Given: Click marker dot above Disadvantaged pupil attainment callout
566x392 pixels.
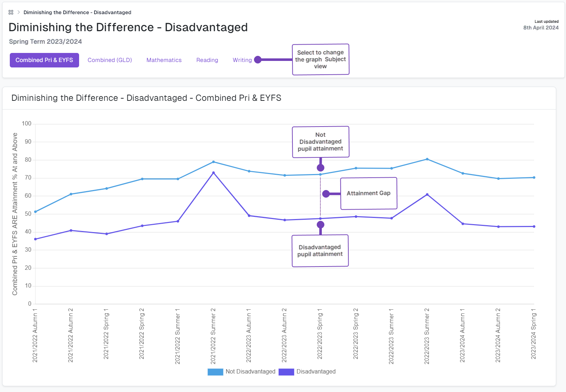Looking at the screenshot, I should tap(320, 225).
